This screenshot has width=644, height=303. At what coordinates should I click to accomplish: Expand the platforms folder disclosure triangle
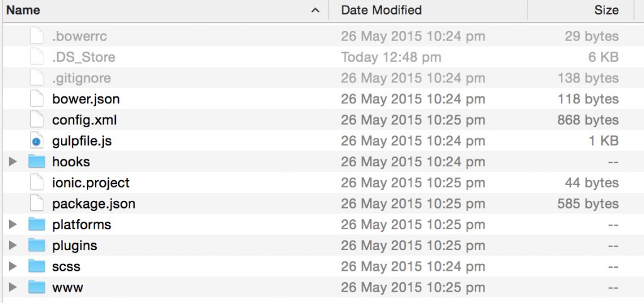pyautogui.click(x=12, y=224)
